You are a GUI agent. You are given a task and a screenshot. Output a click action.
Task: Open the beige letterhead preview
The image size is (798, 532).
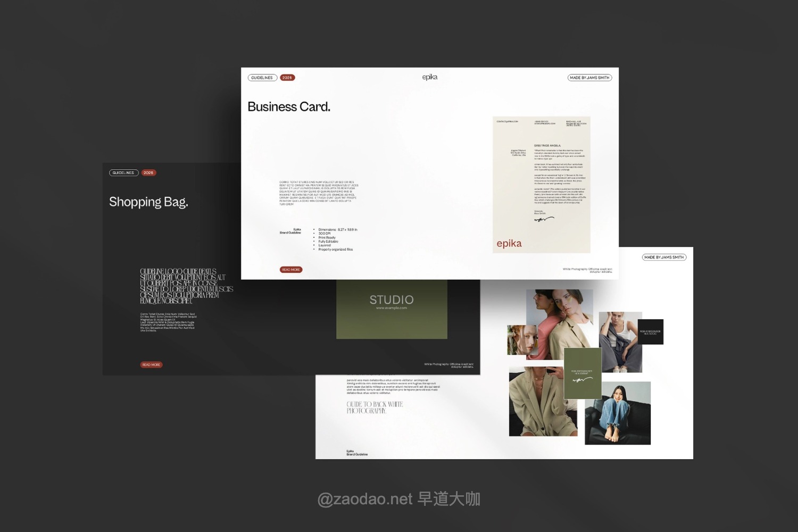coord(542,185)
